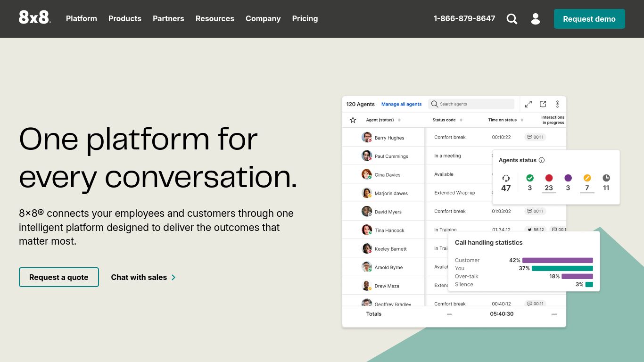644x362 pixels.
Task: Click Drew Meza's avatar
Action: click(x=367, y=286)
